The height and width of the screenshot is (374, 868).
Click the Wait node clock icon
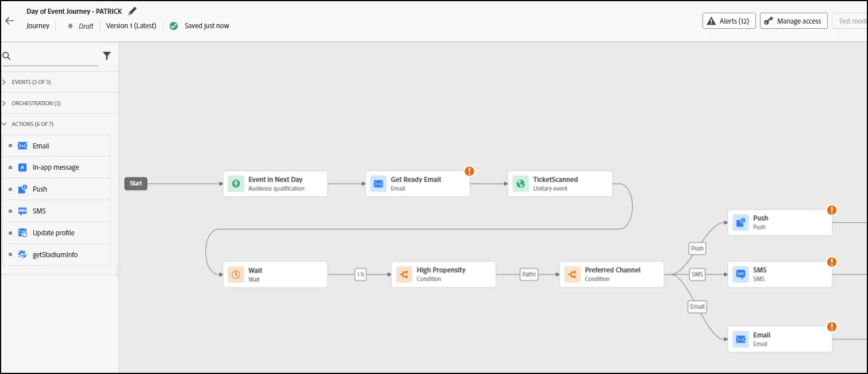click(x=236, y=274)
